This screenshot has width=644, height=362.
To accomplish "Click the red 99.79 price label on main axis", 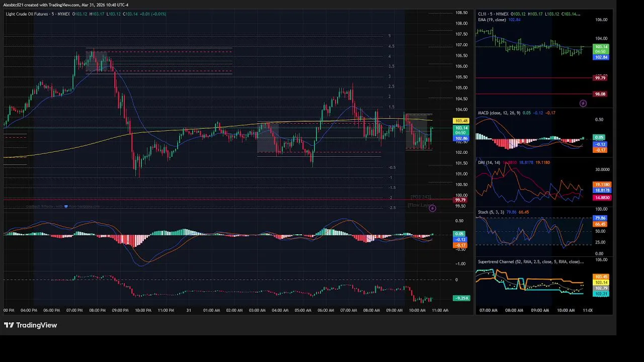I will 460,200.
